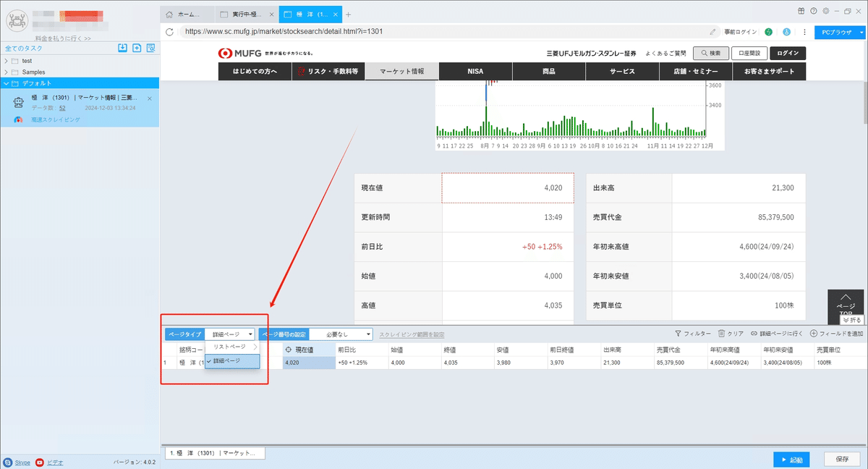The width and height of the screenshot is (868, 469).
Task: Click the 保存 button
Action: [842, 459]
